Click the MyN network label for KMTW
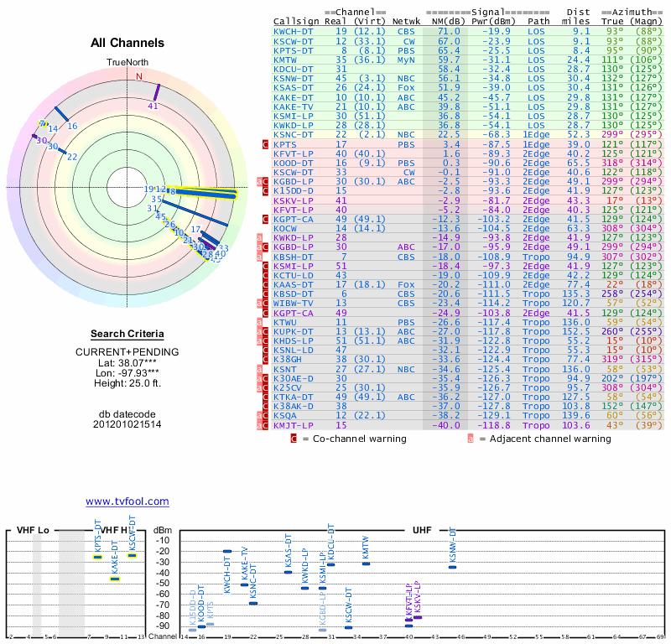Image resolution: width=671 pixels, height=644 pixels. [406, 60]
